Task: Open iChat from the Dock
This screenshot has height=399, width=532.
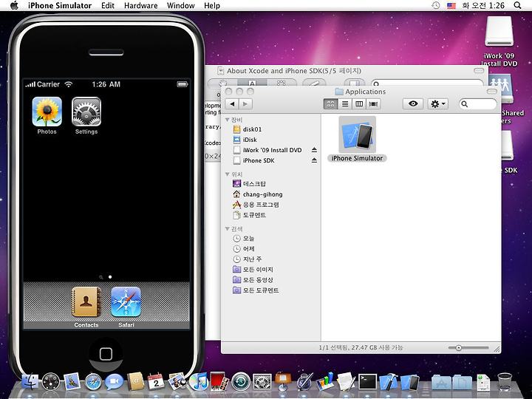Action: (x=114, y=382)
